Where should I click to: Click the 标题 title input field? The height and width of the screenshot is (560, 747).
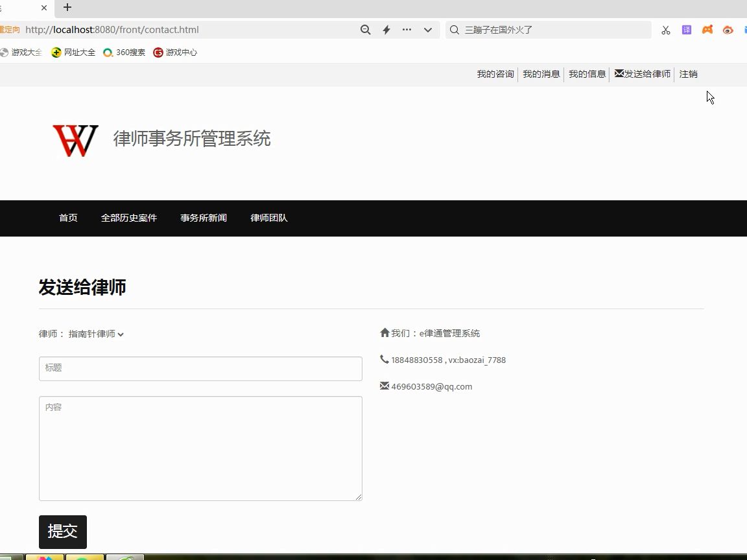click(x=200, y=368)
